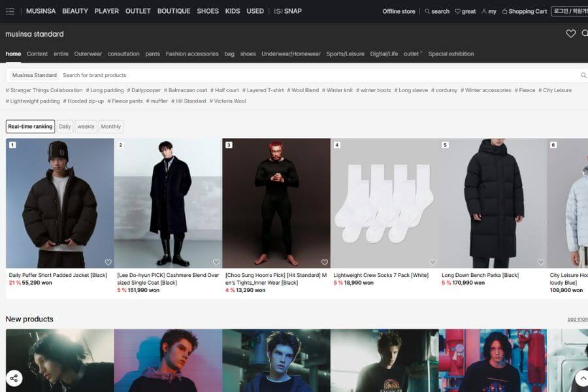
Task: Click the #Long padding hashtag
Action: click(105, 90)
